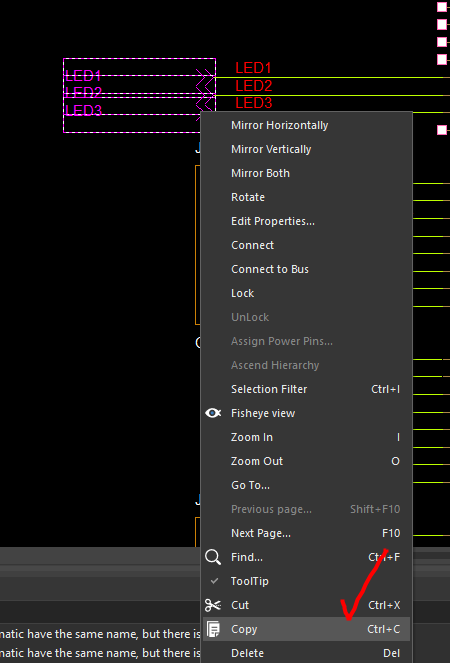Click magenta LED1 off-page connector
Viewport: 450px width, 663px height.
click(x=83, y=76)
